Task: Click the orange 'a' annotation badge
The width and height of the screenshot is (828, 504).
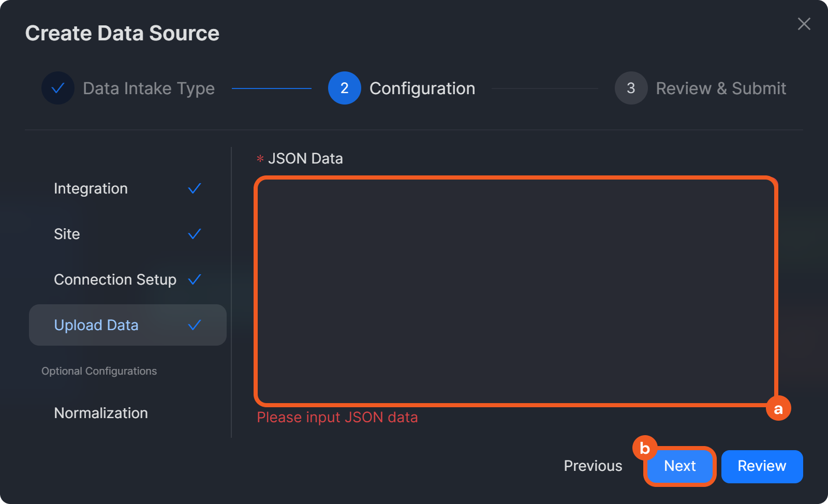Action: pyautogui.click(x=778, y=409)
